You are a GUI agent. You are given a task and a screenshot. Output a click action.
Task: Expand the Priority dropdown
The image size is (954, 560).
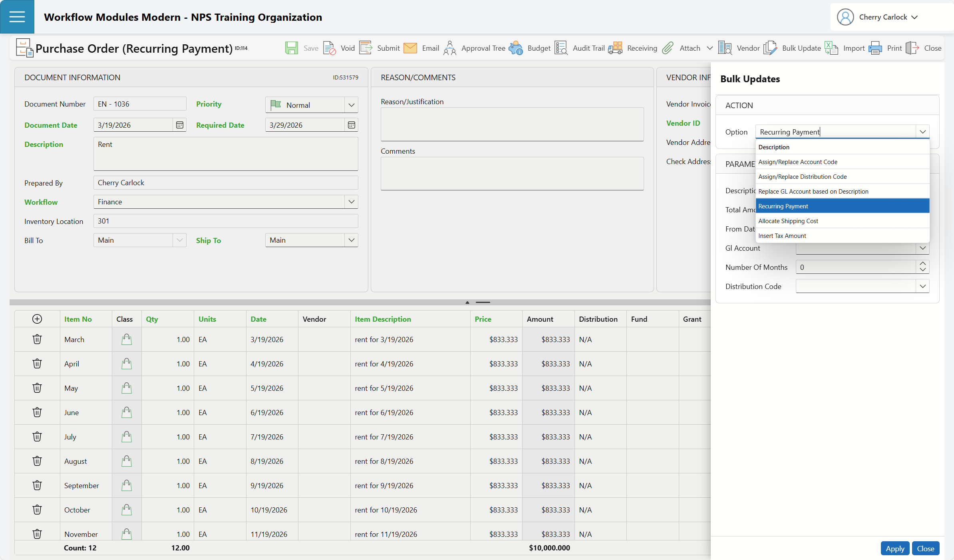coord(351,105)
